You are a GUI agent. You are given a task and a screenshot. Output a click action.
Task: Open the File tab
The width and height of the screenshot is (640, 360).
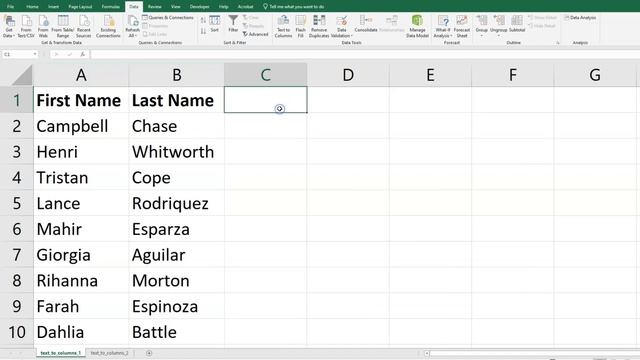(x=11, y=7)
